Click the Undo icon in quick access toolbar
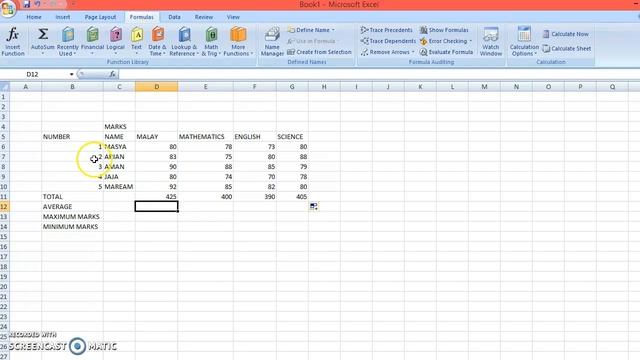Screen dimensions: 640x360 [38, 4]
